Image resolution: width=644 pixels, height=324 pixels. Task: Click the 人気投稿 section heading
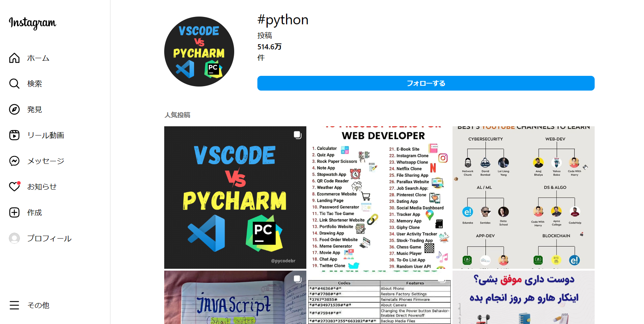(177, 115)
